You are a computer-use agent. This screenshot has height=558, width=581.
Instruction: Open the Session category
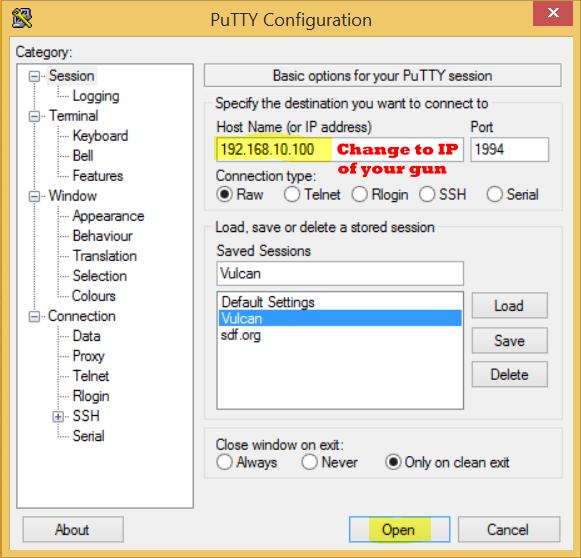click(x=72, y=76)
